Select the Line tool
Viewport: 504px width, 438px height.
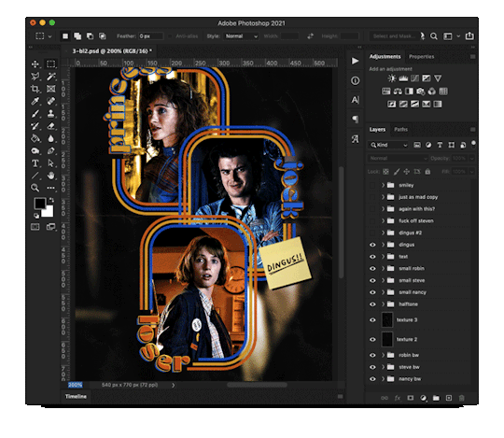point(35,176)
